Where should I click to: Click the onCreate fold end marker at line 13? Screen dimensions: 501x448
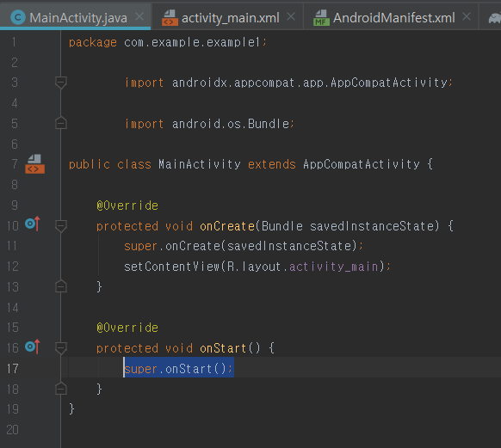[x=61, y=286]
